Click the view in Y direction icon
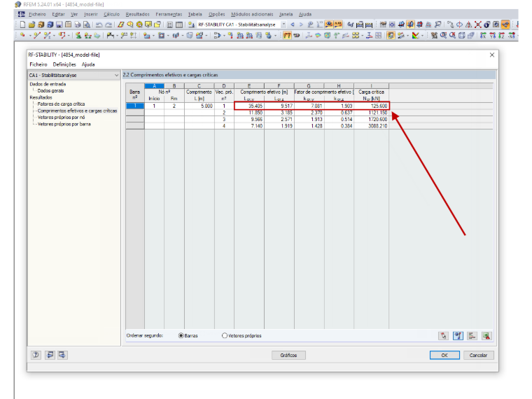The height and width of the screenshot is (399, 532). (492, 35)
